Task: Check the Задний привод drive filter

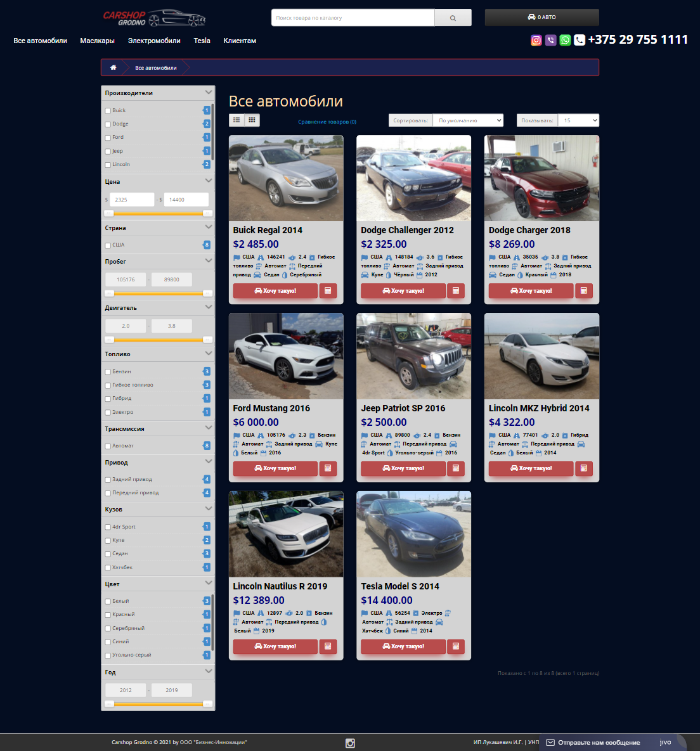Action: tap(108, 479)
